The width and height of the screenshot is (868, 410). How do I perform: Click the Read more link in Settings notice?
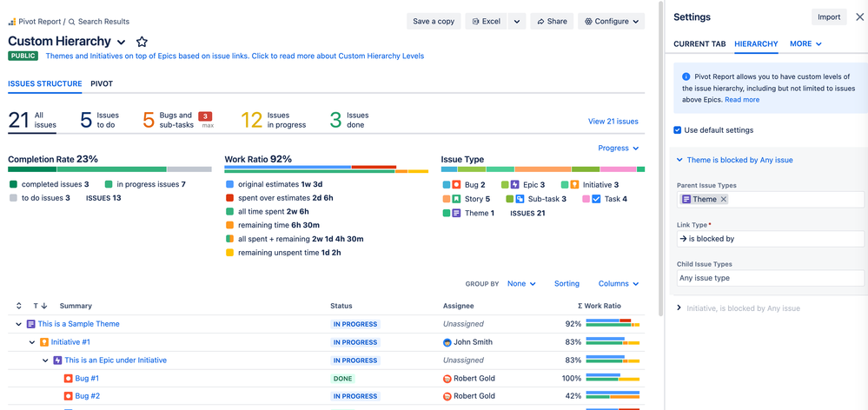[x=742, y=100]
